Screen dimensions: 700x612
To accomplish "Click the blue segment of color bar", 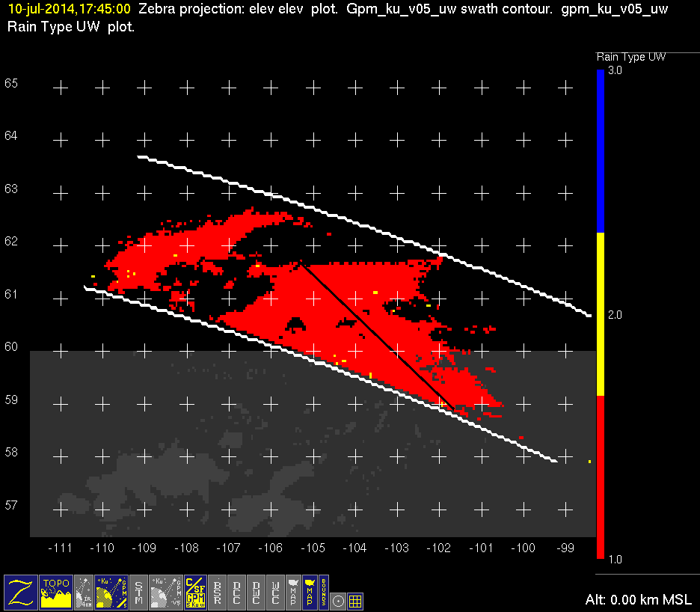I will 600,150.
